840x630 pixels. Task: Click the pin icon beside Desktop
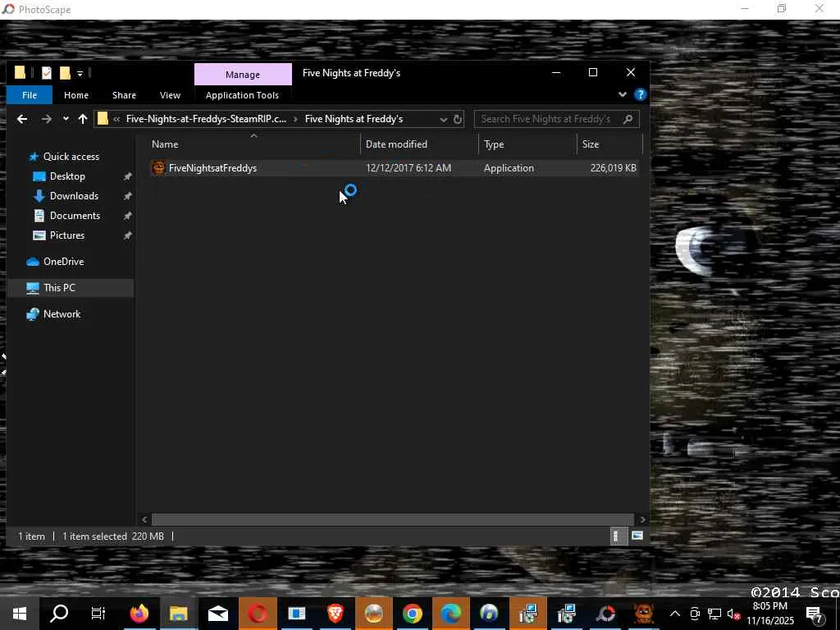point(127,176)
